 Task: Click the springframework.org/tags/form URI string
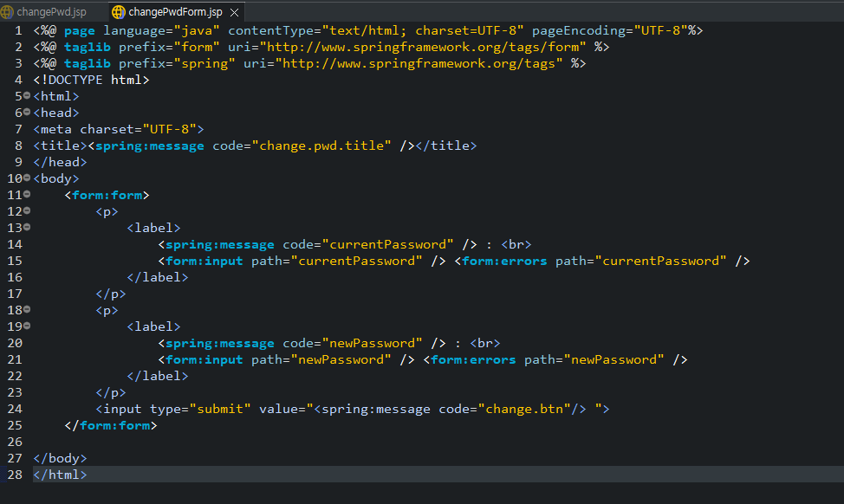click(423, 48)
